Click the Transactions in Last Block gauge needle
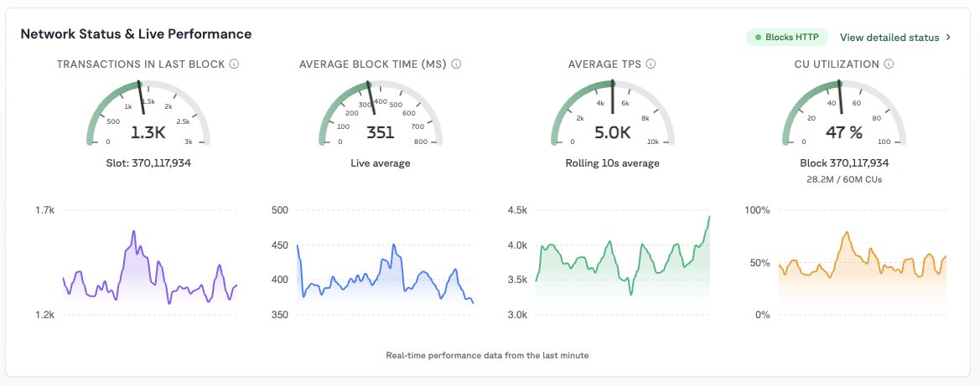This screenshot has width=980, height=386. pos(142,97)
